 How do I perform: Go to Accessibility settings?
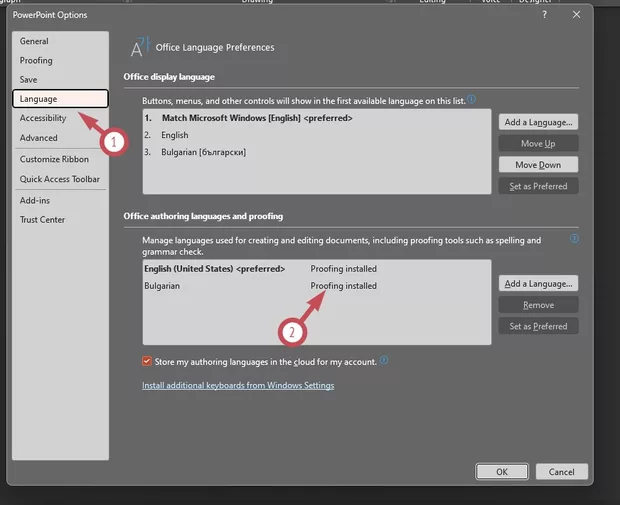43,119
